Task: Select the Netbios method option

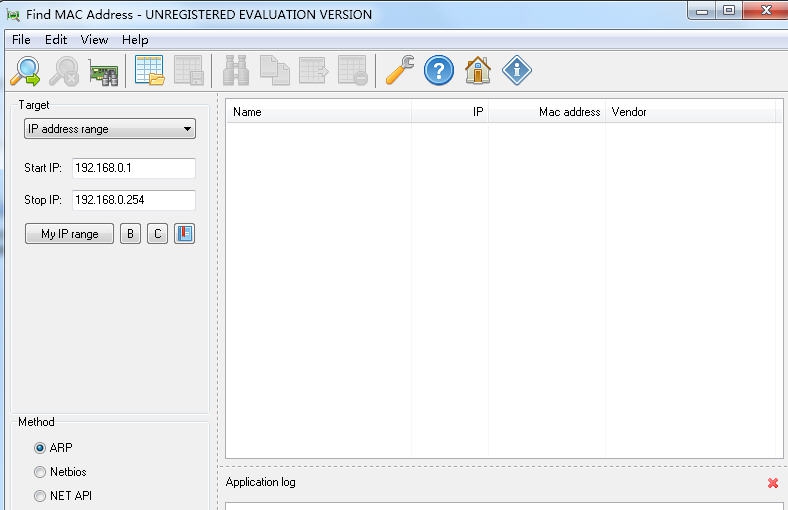Action: [40, 472]
